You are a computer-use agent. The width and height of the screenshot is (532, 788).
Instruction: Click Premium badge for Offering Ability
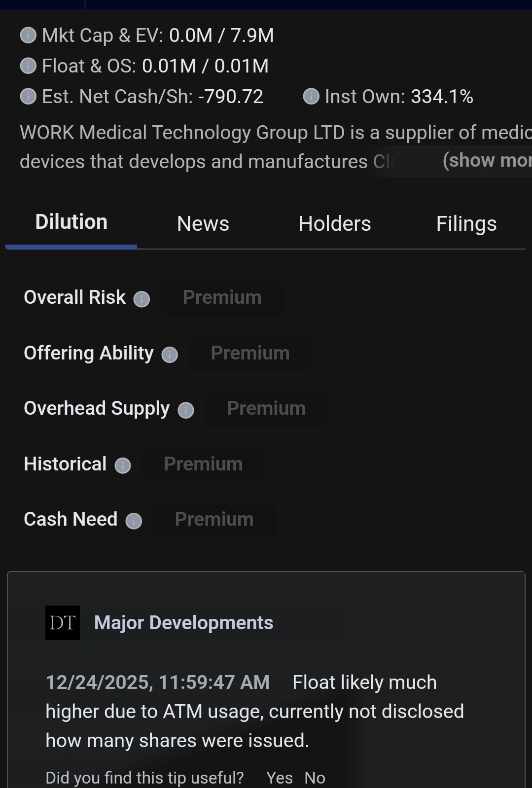250,354
